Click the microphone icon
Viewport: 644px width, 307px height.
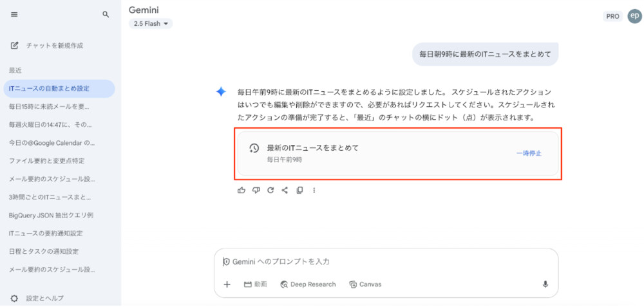pyautogui.click(x=545, y=284)
